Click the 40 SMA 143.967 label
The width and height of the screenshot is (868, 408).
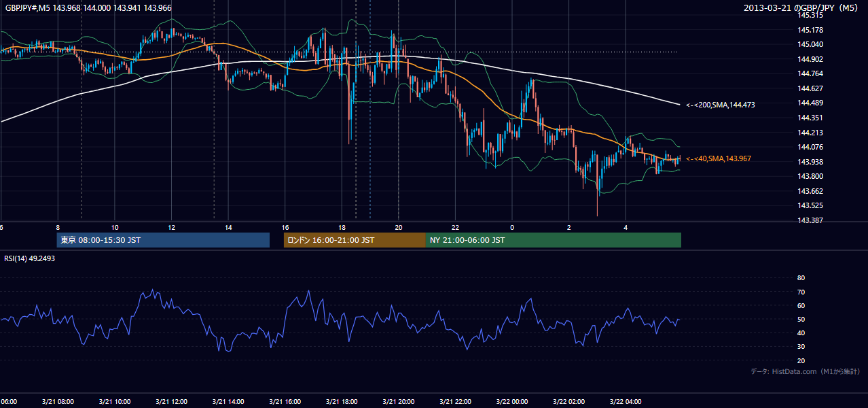(x=719, y=158)
